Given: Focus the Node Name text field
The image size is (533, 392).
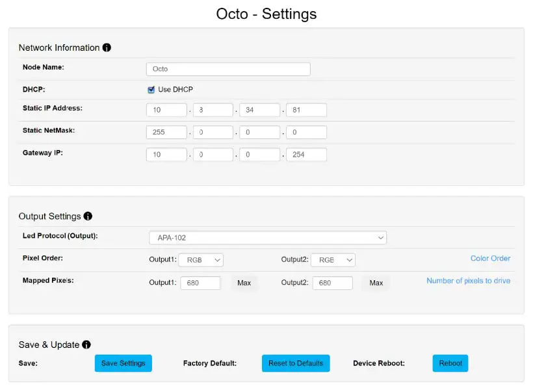Looking at the screenshot, I should point(228,69).
